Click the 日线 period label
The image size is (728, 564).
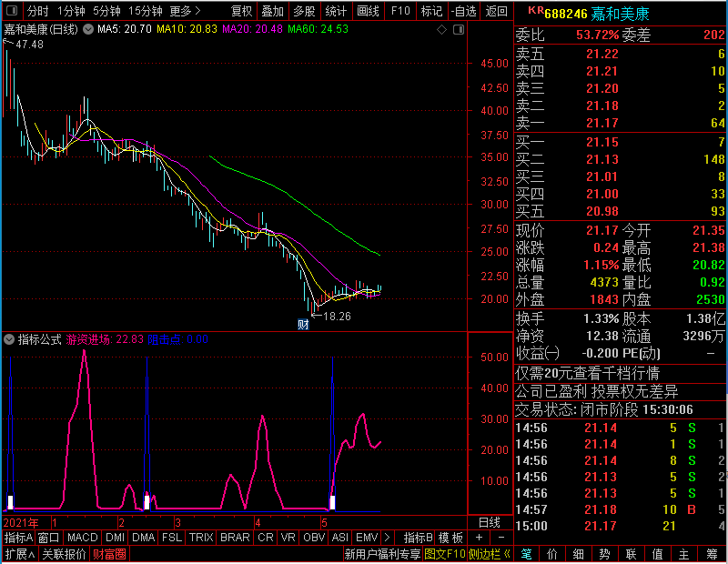(490, 523)
